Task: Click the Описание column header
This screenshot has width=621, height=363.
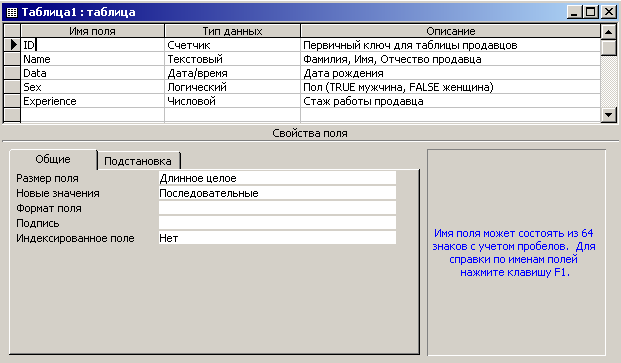Action: (451, 31)
